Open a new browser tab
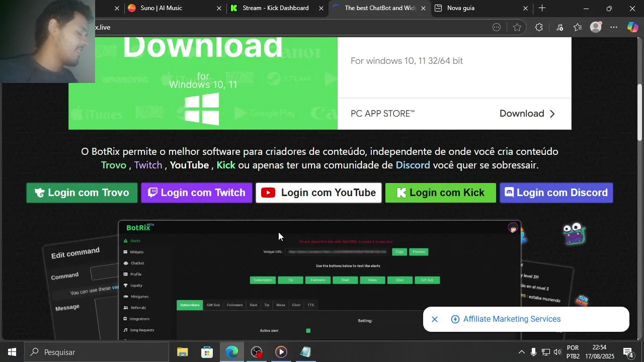The height and width of the screenshot is (362, 644). pyautogui.click(x=542, y=8)
